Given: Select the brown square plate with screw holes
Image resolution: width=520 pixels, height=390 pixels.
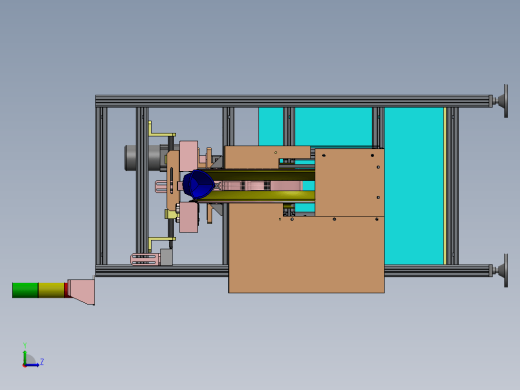Looking at the screenshot, I should coord(349,182).
